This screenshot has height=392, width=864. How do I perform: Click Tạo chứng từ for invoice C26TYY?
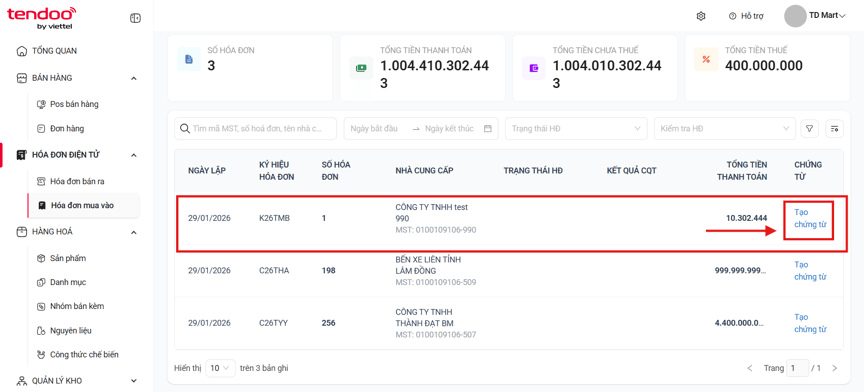[x=810, y=323]
